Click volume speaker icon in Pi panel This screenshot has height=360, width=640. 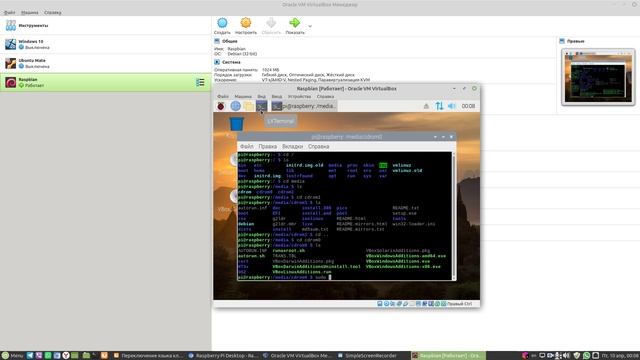(451, 106)
